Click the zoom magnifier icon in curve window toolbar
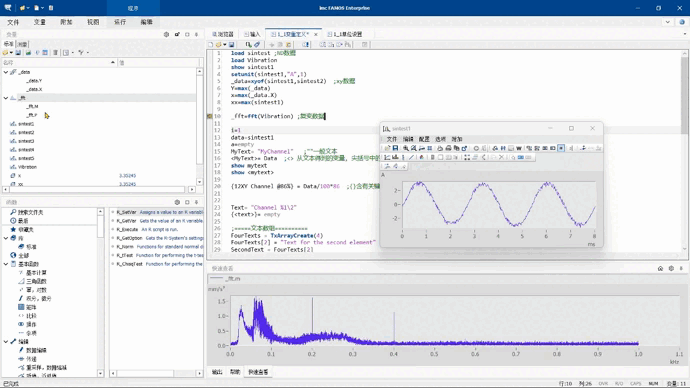 406,148
